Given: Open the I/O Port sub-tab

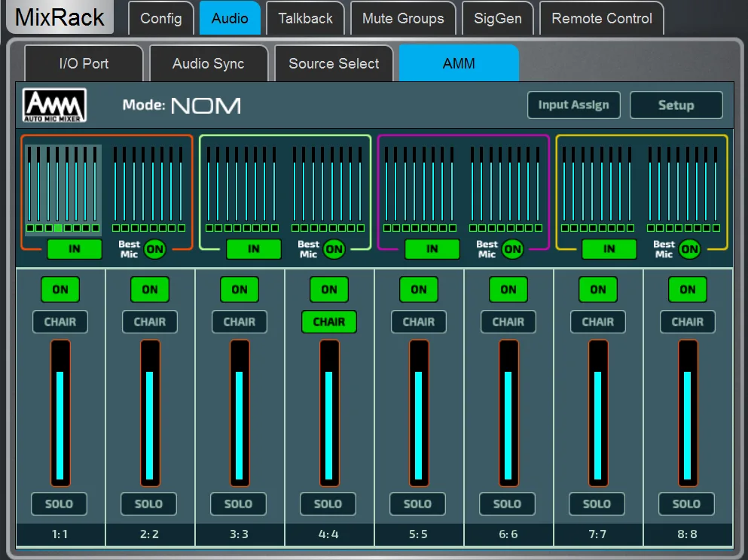Looking at the screenshot, I should (x=84, y=63).
